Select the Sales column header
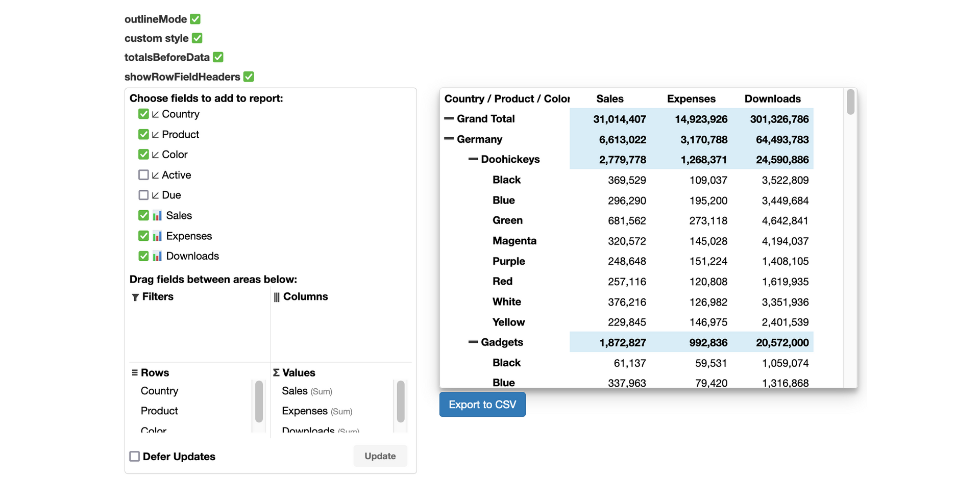This screenshot has height=502, width=980. click(x=610, y=98)
